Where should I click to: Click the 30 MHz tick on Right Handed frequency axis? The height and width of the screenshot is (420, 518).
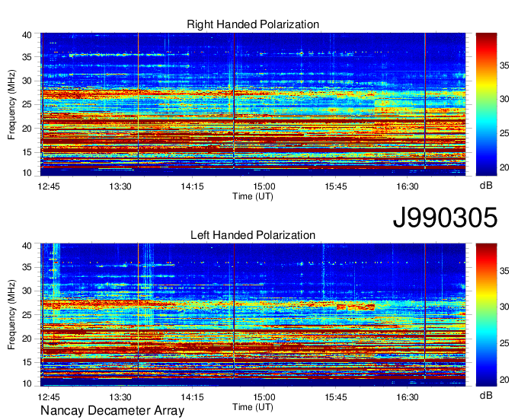click(27, 81)
